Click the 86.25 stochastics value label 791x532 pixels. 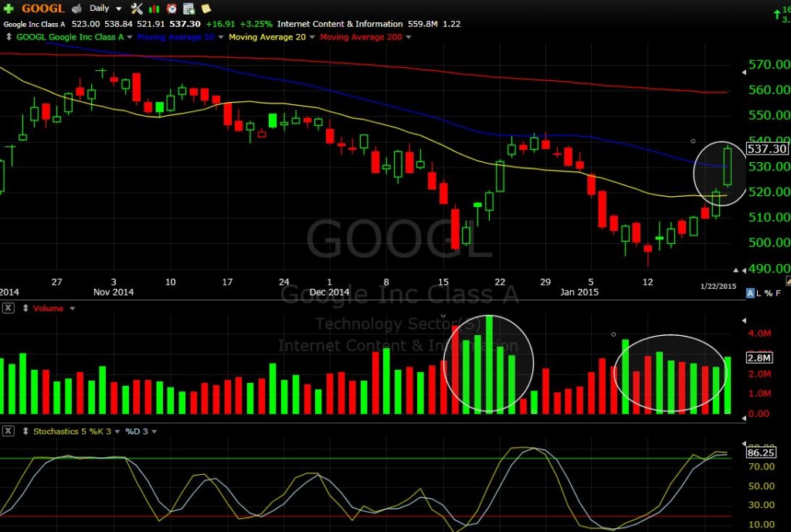[761, 452]
